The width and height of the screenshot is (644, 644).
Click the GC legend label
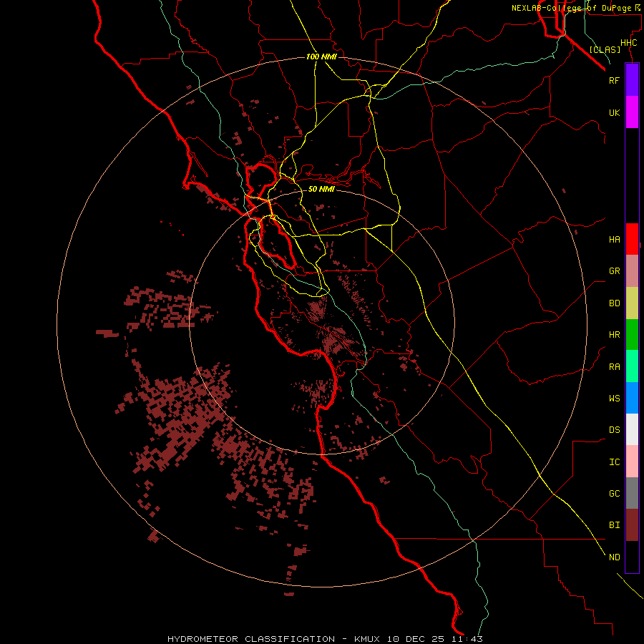[614, 494]
